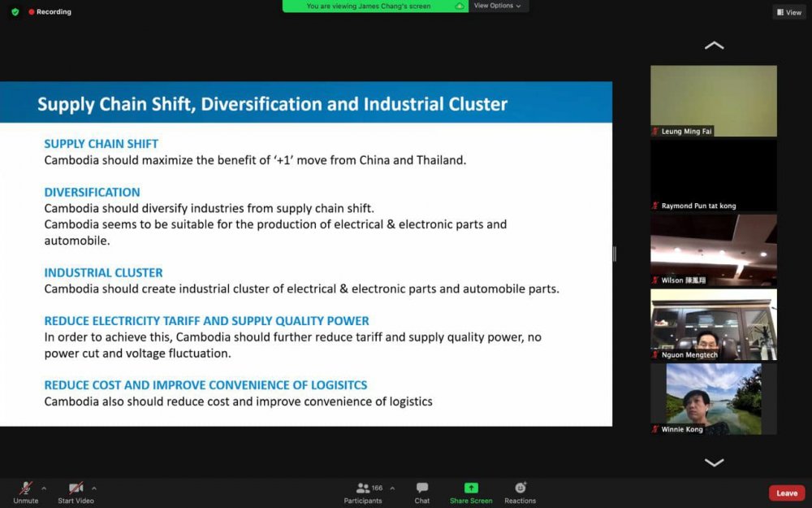The width and height of the screenshot is (812, 508).
Task: Change layout using the View button
Action: click(x=788, y=12)
